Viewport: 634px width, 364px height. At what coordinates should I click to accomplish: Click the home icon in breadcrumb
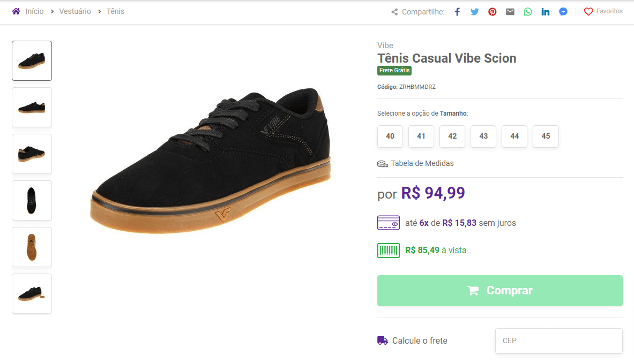pyautogui.click(x=16, y=11)
